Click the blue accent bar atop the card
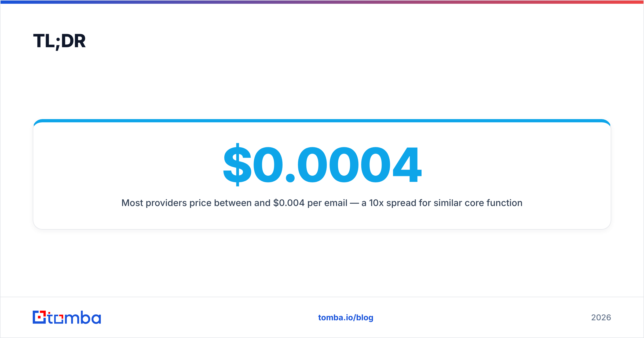 pyautogui.click(x=322, y=121)
